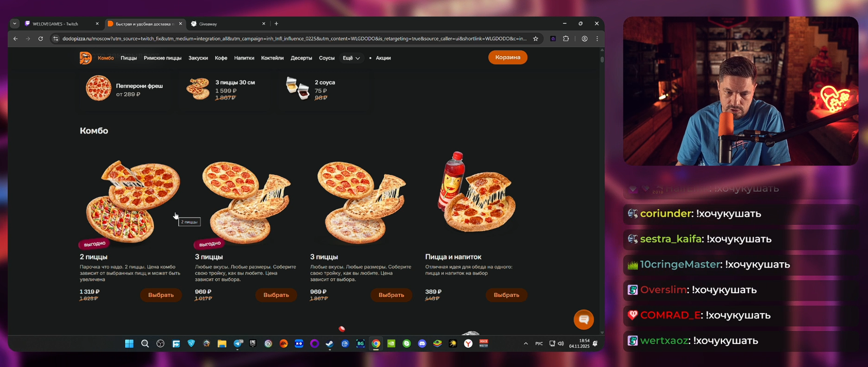Click the Dodo Pizza logo icon
The height and width of the screenshot is (367, 868).
[x=86, y=58]
